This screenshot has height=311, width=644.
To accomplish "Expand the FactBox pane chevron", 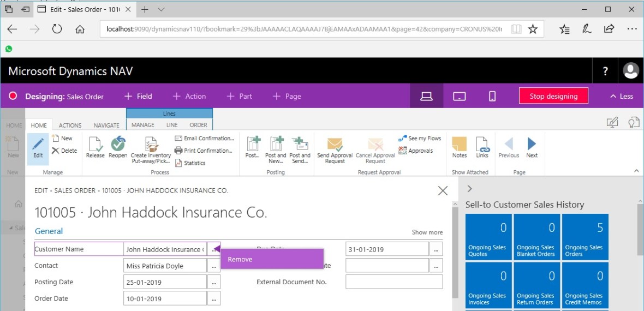I will coord(469,189).
